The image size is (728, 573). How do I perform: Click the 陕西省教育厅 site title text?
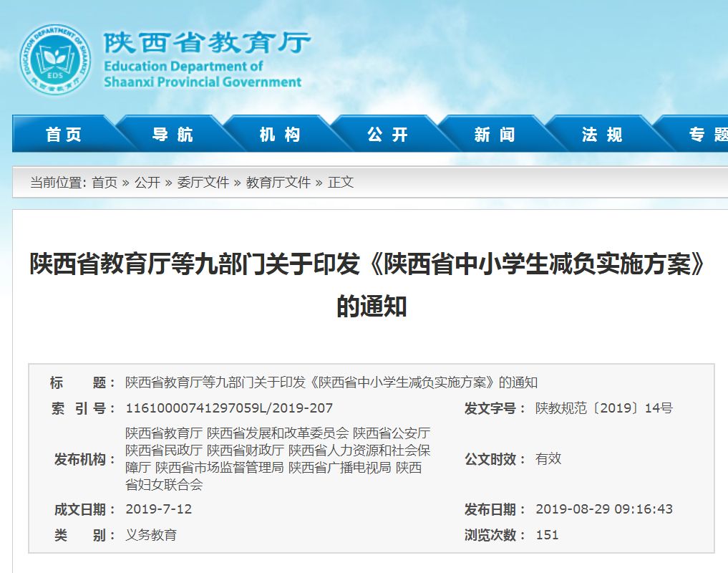point(207,42)
